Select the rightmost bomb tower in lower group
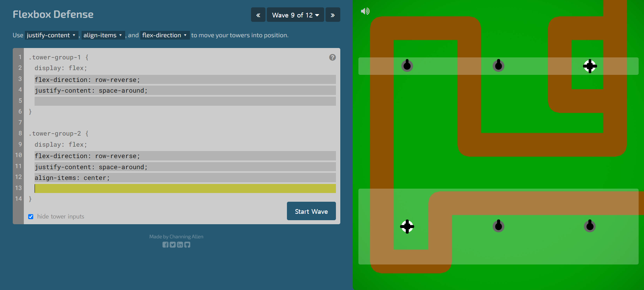Screen dimensions: 644x290 pos(590,226)
